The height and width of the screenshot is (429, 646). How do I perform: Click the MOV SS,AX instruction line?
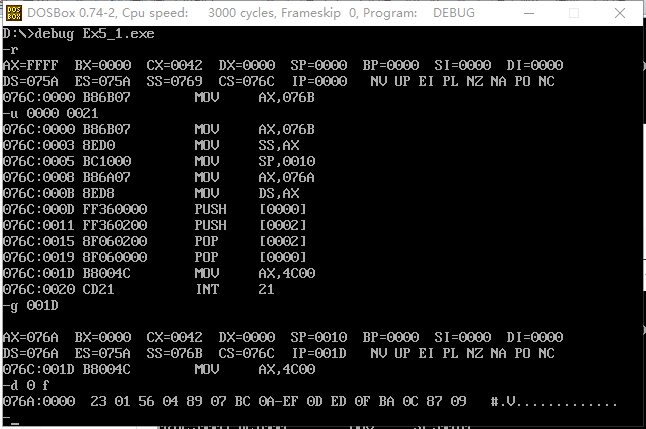(151, 145)
